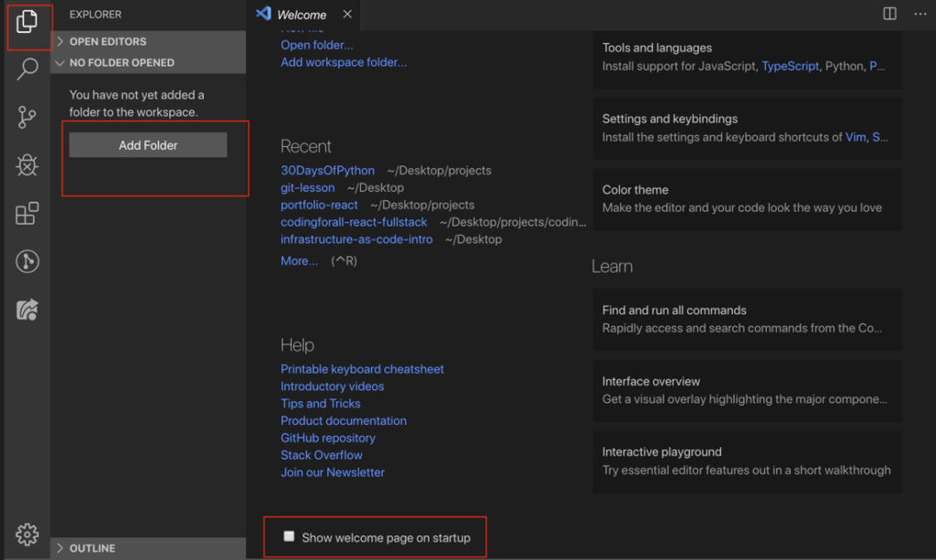Open Stack Overflow link
The width and height of the screenshot is (936, 560).
[322, 456]
